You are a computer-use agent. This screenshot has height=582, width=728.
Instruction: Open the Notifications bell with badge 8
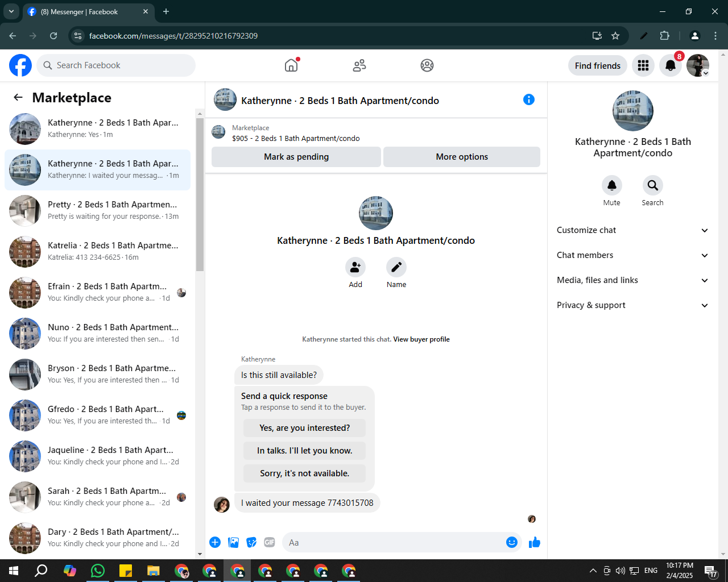(x=671, y=65)
